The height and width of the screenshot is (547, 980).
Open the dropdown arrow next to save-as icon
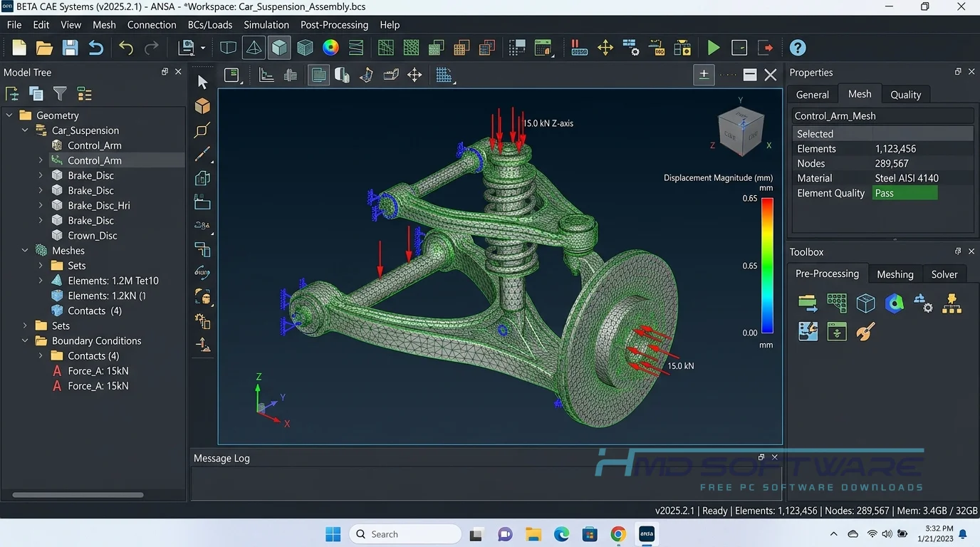[202, 48]
